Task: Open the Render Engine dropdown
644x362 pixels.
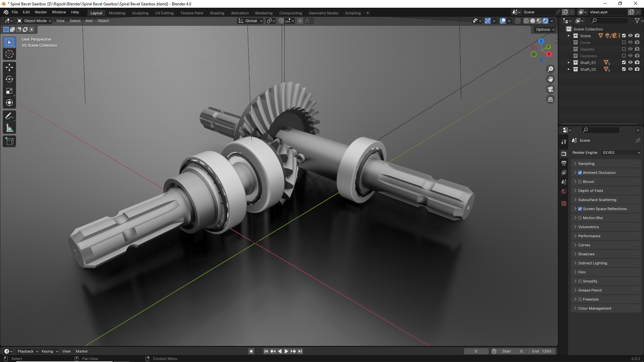Action: coord(621,153)
